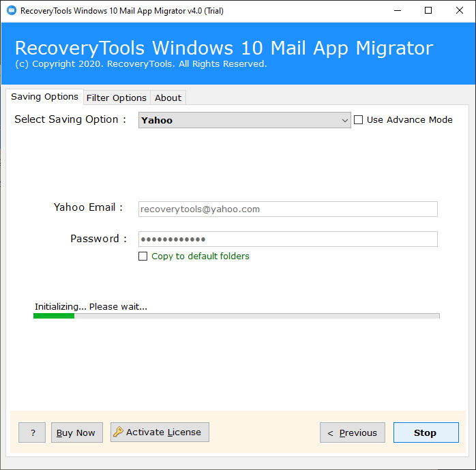476x470 pixels.
Task: Tick Copy to default folders checkbox
Action: [143, 256]
